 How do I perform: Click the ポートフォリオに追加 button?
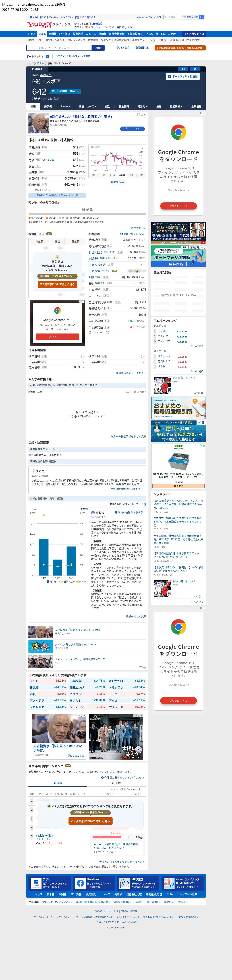(x=183, y=76)
